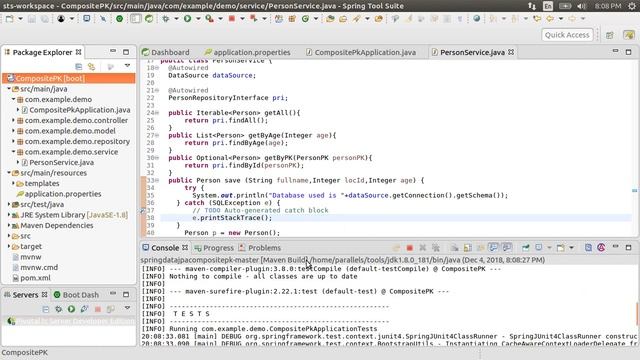The image size is (640, 360).
Task: Open the network indicator in system tray
Action: coord(532,6)
